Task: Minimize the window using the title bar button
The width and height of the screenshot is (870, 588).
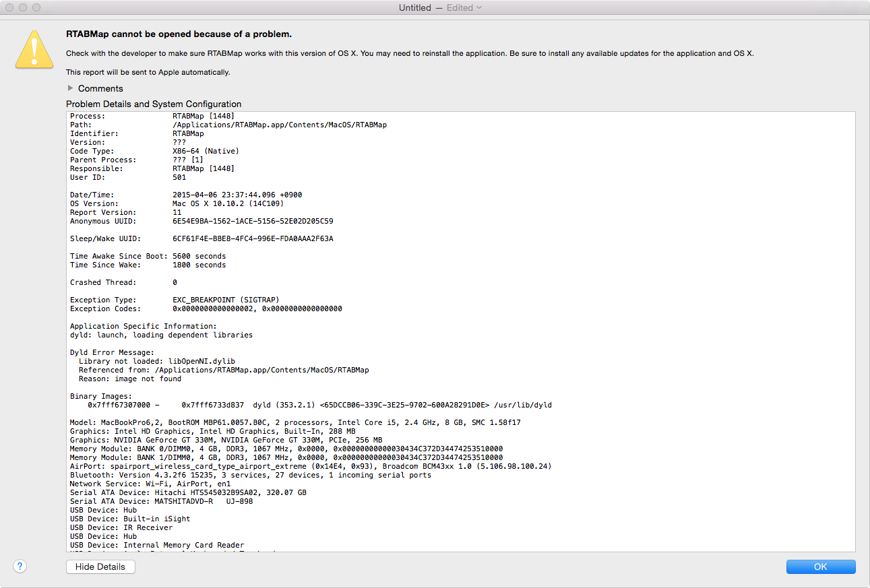Action: 23,7
